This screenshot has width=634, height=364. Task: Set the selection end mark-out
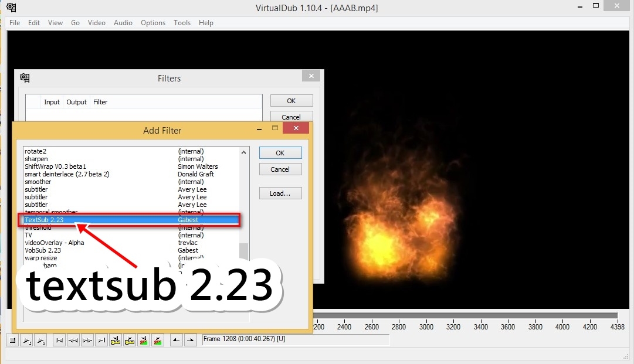pyautogui.click(x=191, y=341)
